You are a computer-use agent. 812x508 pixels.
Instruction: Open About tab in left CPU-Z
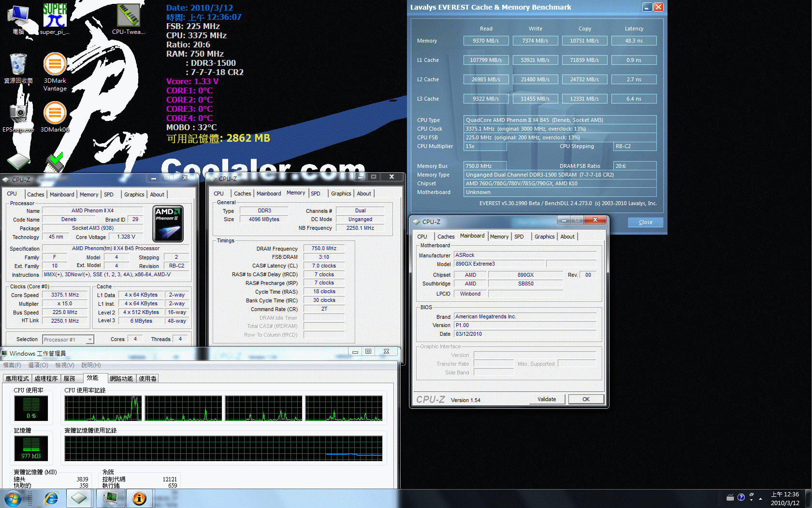click(x=157, y=194)
